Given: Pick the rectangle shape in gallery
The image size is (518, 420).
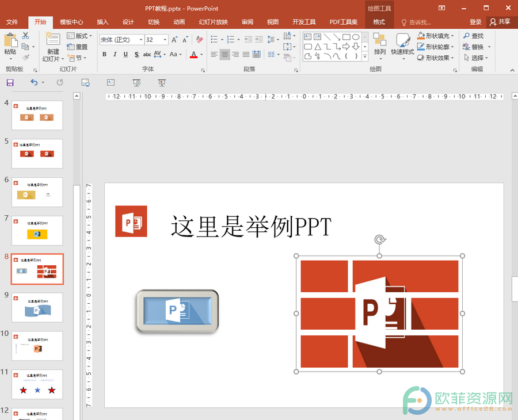Looking at the screenshot, I should pos(346,37).
